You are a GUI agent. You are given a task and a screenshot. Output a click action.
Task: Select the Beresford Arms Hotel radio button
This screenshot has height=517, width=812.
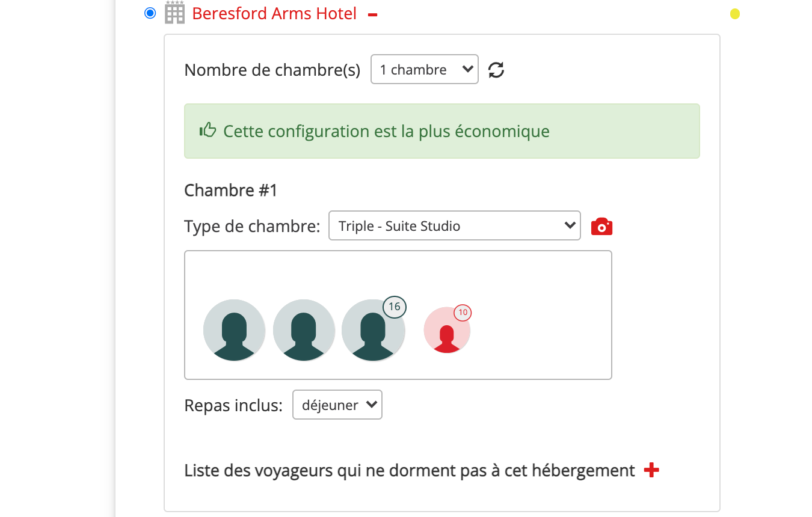click(x=150, y=13)
